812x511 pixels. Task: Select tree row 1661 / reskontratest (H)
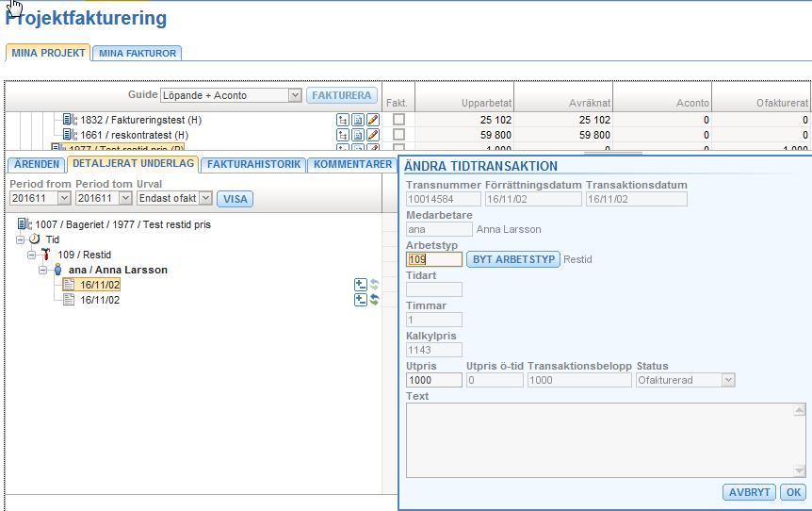coord(134,135)
